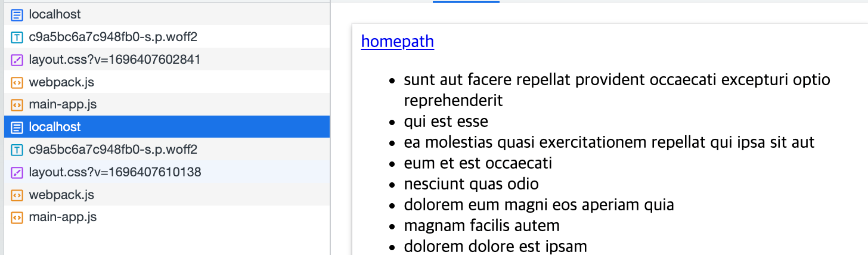The width and height of the screenshot is (868, 255).
Task: Click the 'qui est esse' list item
Action: click(x=446, y=122)
